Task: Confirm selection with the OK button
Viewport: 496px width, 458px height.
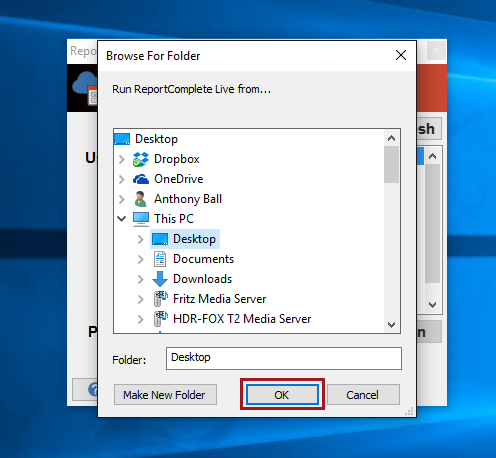Action: [282, 395]
